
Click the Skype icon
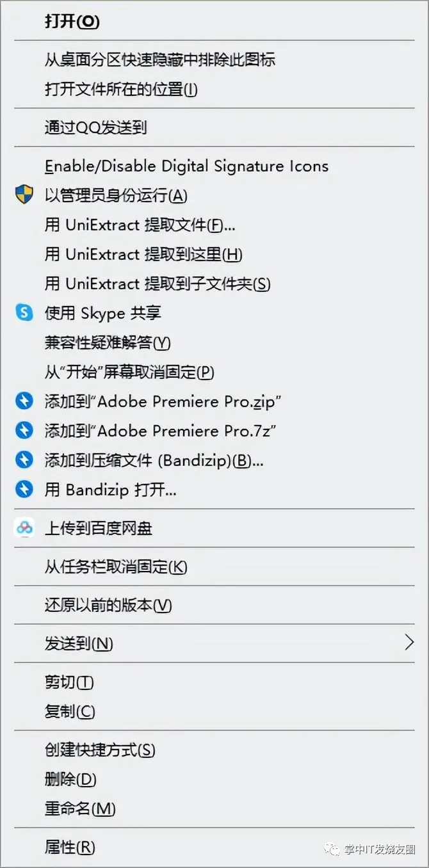[24, 312]
